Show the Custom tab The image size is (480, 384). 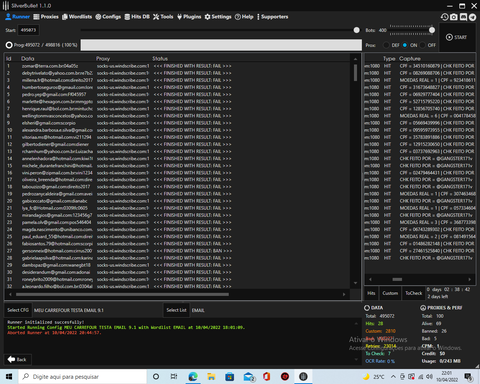click(390, 293)
